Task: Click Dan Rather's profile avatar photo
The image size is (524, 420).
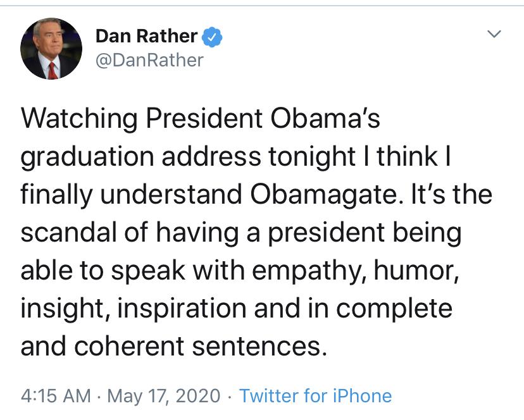Action: click(x=51, y=49)
